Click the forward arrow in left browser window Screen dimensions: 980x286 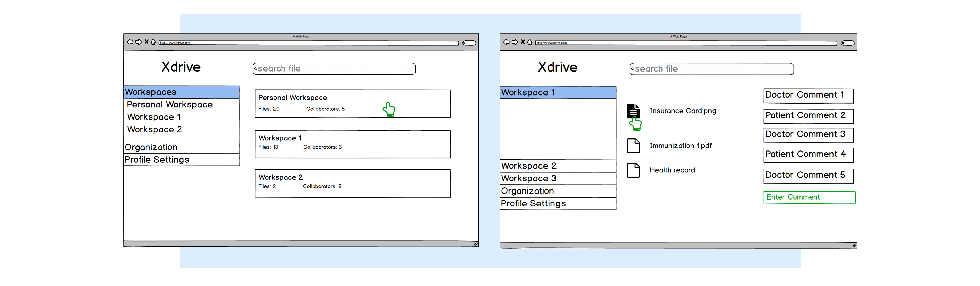(138, 42)
